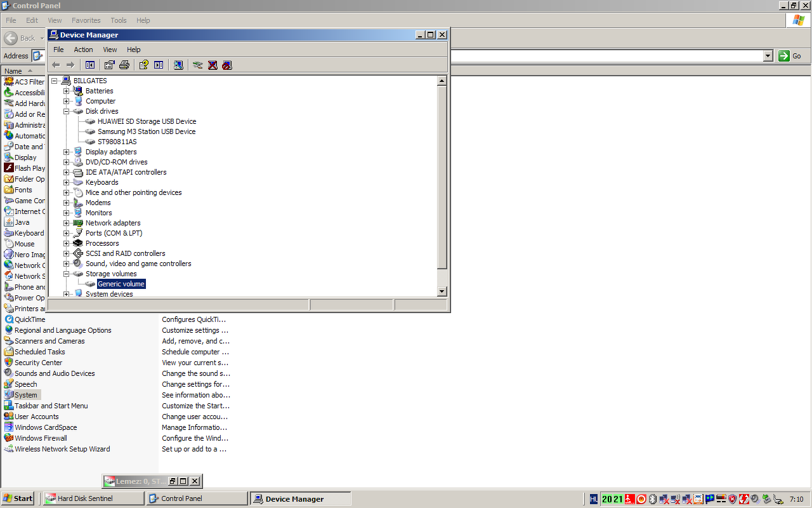Expand the Batteries node

tap(66, 91)
